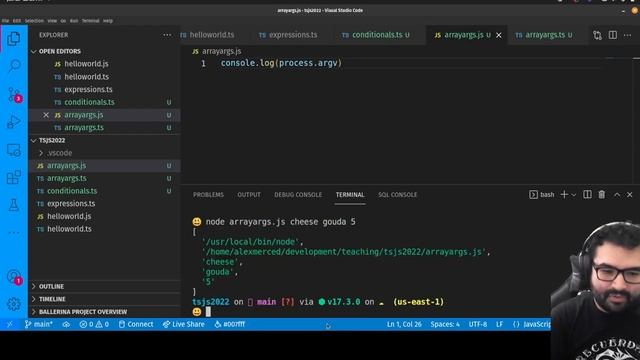Open the Explorer view in activity bar

point(13,39)
